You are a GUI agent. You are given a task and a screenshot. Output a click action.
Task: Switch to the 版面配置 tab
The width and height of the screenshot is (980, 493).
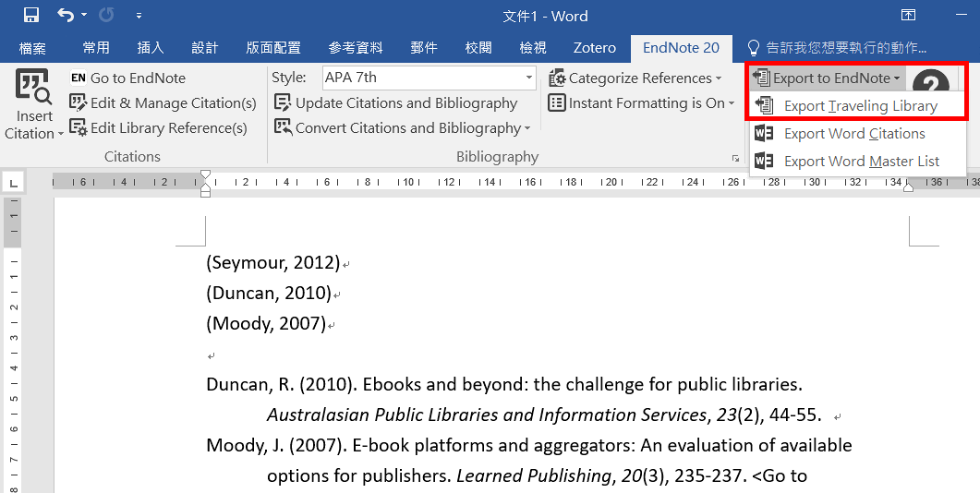(273, 47)
